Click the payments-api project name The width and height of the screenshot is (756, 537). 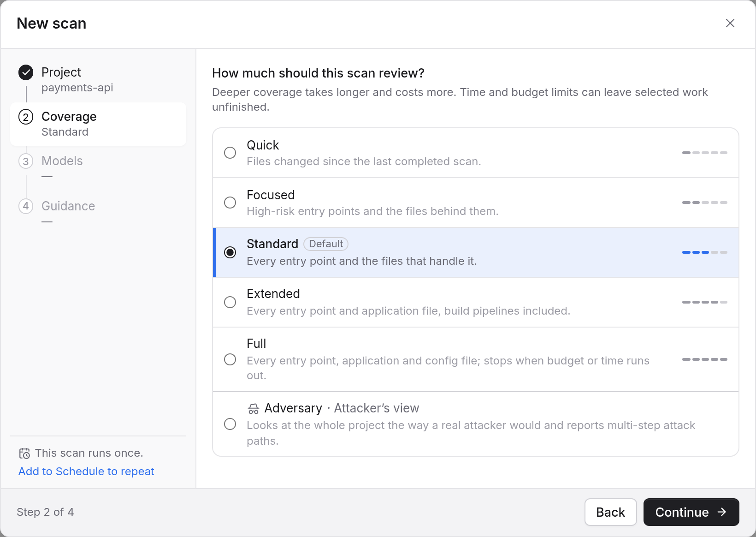point(77,88)
